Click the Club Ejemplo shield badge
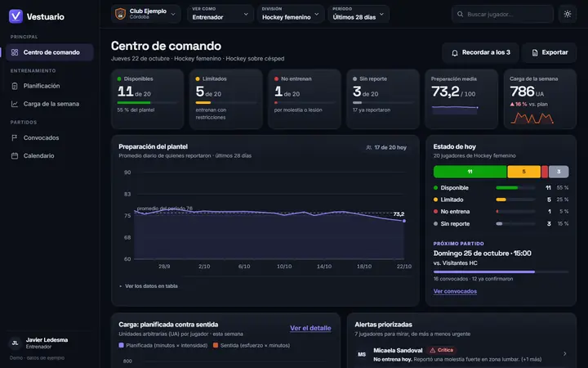The width and height of the screenshot is (588, 368). [x=120, y=14]
